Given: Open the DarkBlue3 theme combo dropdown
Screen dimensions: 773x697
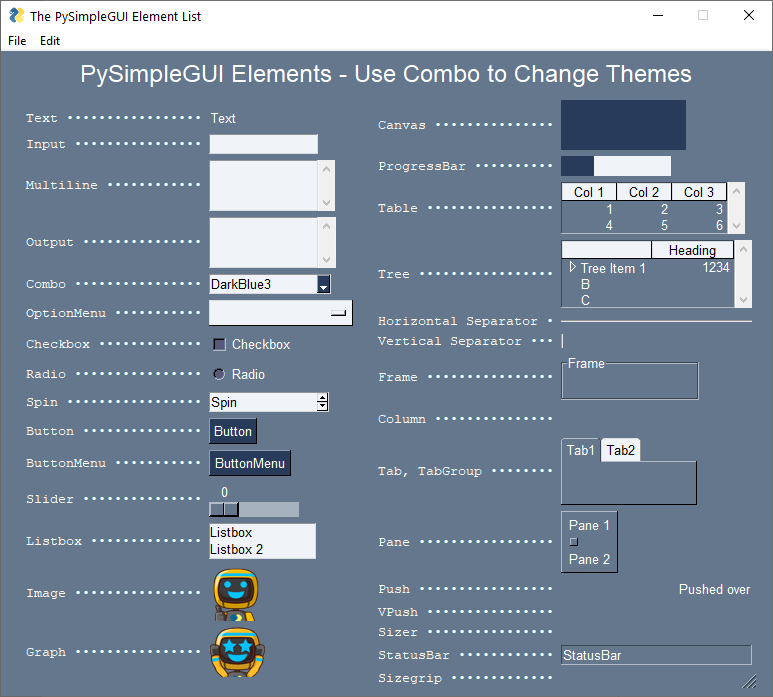Looking at the screenshot, I should (x=323, y=286).
